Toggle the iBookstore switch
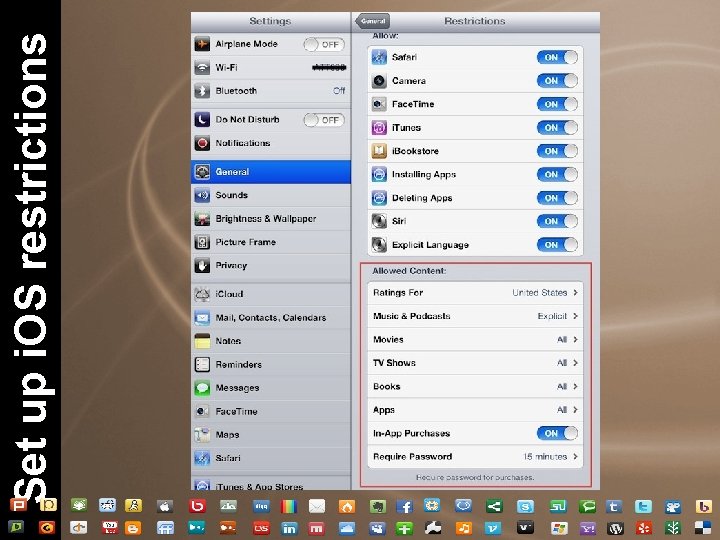 557,151
